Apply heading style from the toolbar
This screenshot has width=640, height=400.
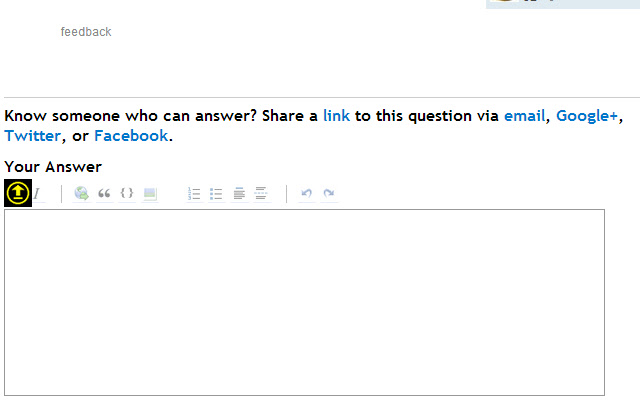click(239, 193)
